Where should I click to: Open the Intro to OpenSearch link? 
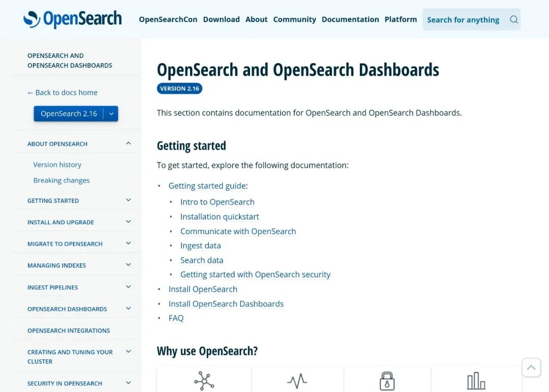point(217,202)
